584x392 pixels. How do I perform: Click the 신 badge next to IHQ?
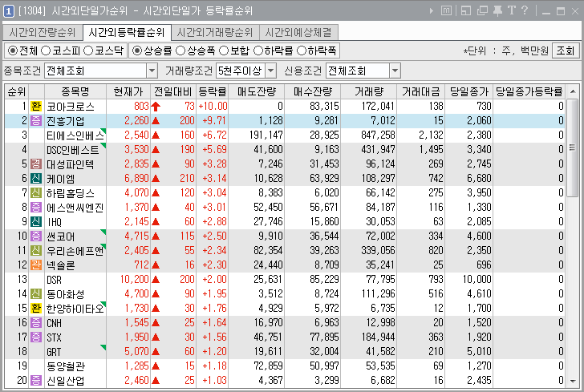tap(36, 221)
